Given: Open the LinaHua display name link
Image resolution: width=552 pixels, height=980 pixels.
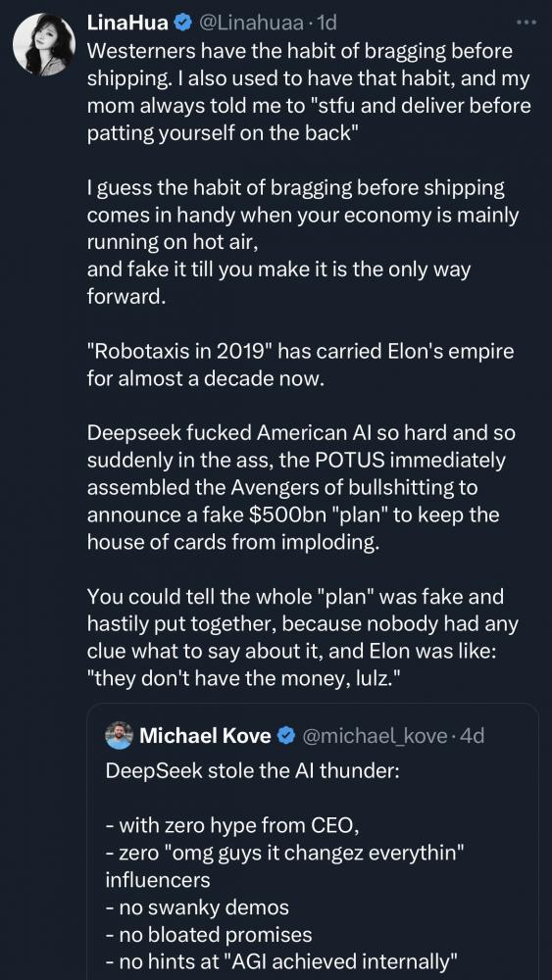Looking at the screenshot, I should point(127,24).
